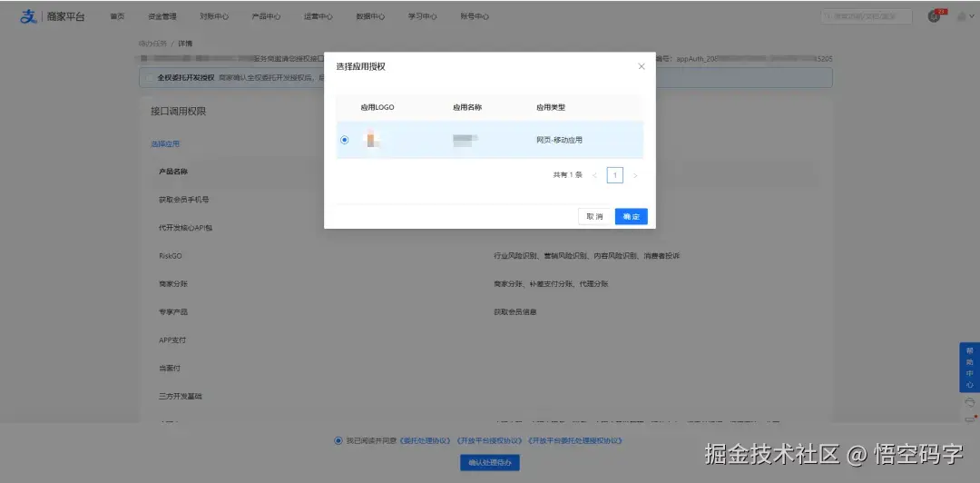
Task: Click the 网页-移动应用 cell
Action: [559, 140]
